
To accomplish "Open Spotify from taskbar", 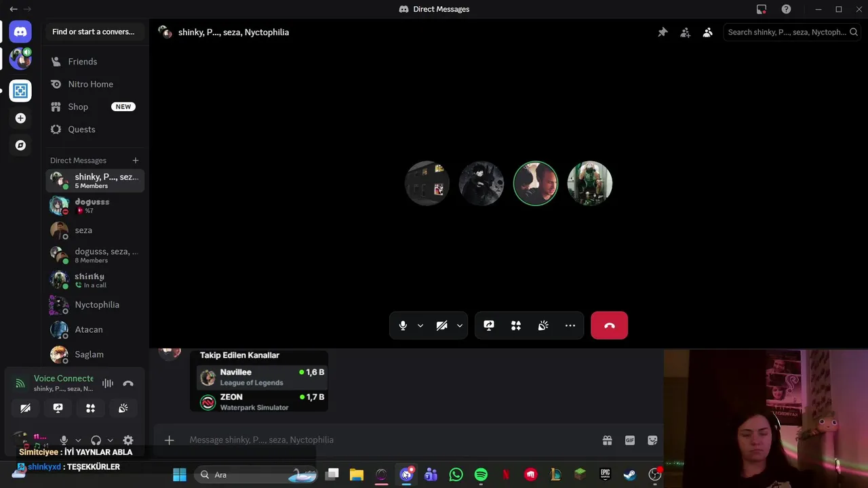I will (481, 475).
